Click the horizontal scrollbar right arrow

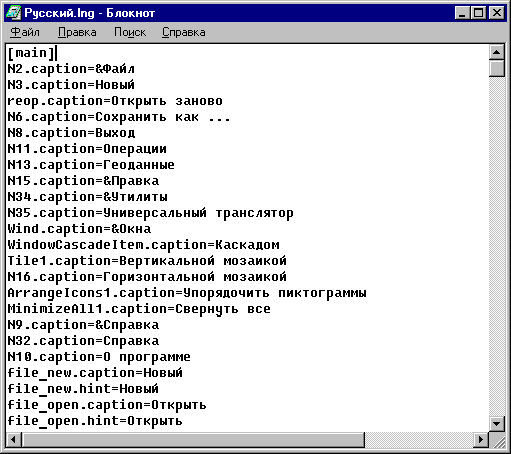[x=480, y=440]
